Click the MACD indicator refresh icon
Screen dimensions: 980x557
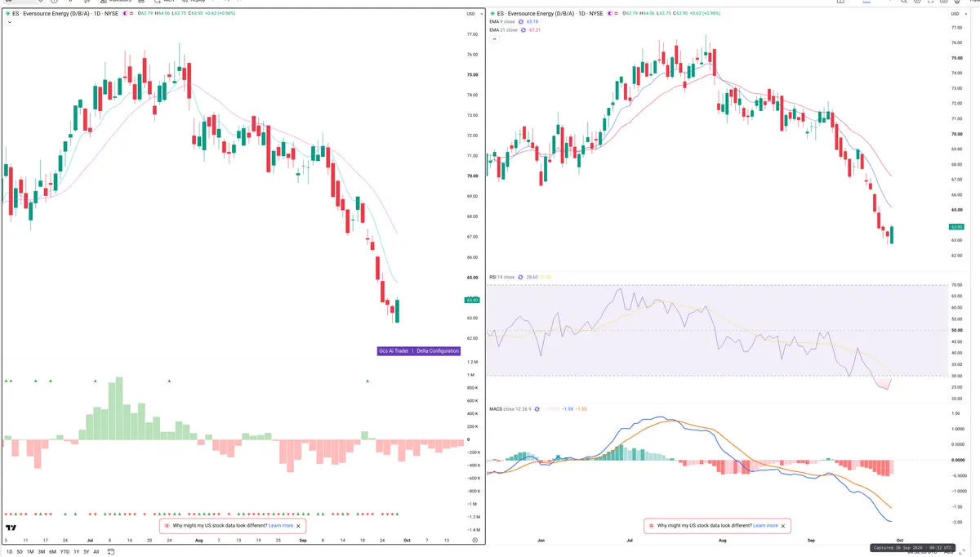tap(537, 409)
